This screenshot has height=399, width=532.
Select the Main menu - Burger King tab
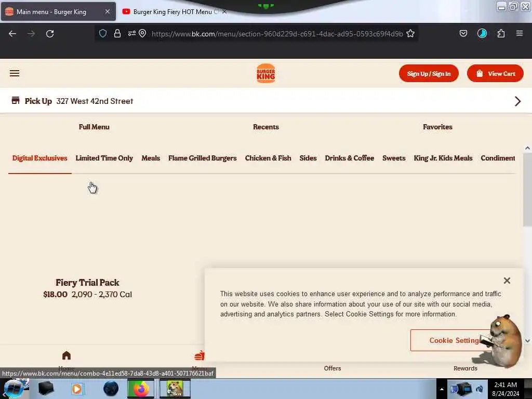click(x=58, y=12)
